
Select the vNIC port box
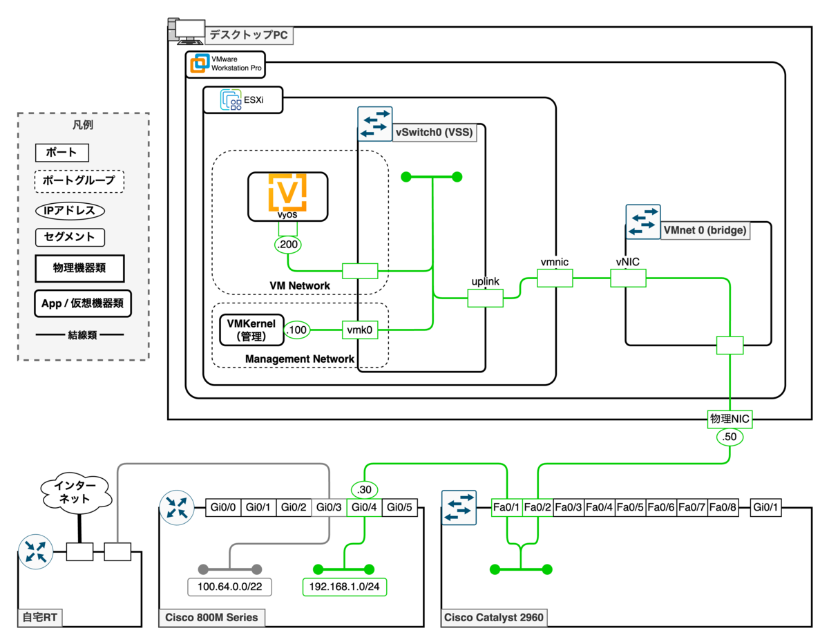628,278
